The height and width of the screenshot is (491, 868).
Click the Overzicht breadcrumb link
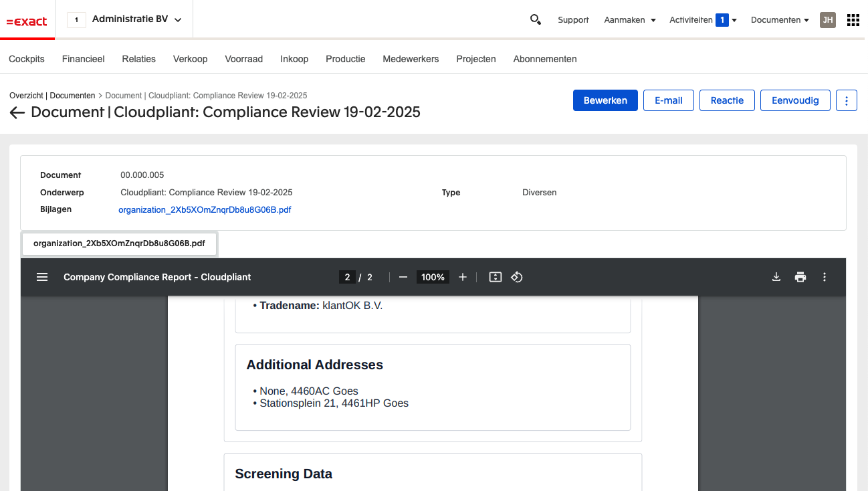pos(26,96)
